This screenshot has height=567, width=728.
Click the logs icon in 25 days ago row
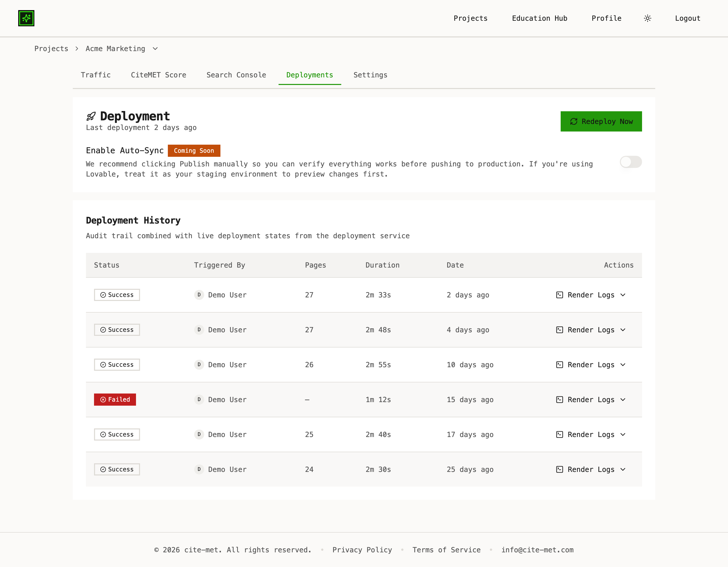click(x=560, y=469)
